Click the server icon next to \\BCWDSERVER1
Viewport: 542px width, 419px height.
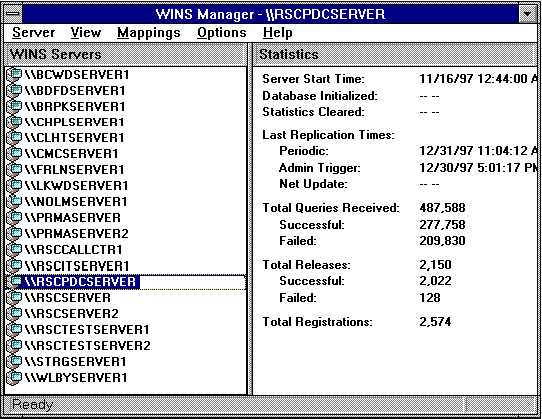coord(15,75)
